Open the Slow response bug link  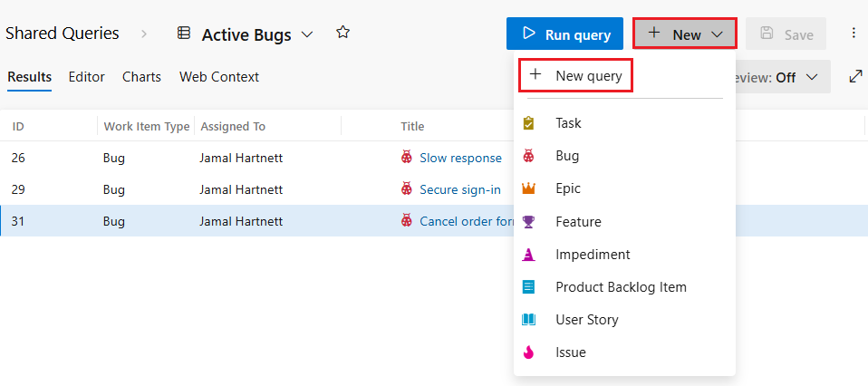[460, 158]
